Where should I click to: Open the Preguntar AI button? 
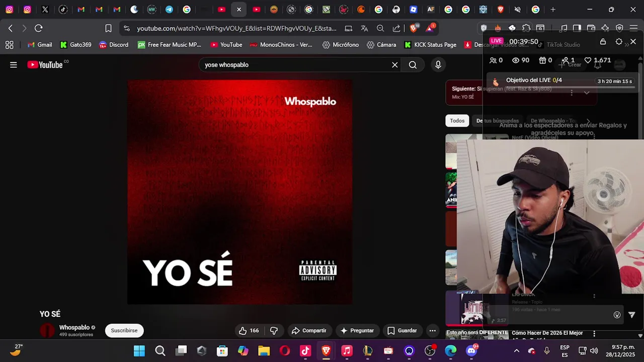pos(357,330)
